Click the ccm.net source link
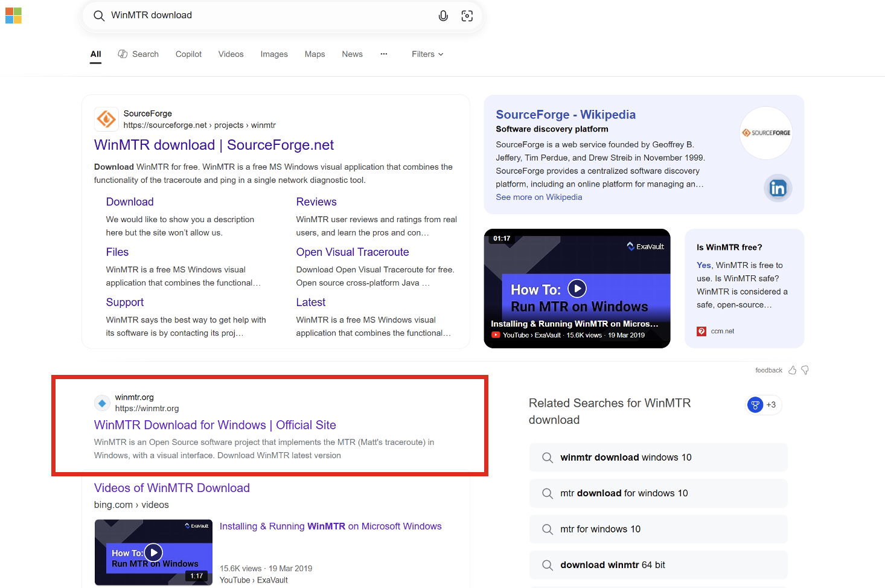 pyautogui.click(x=722, y=331)
